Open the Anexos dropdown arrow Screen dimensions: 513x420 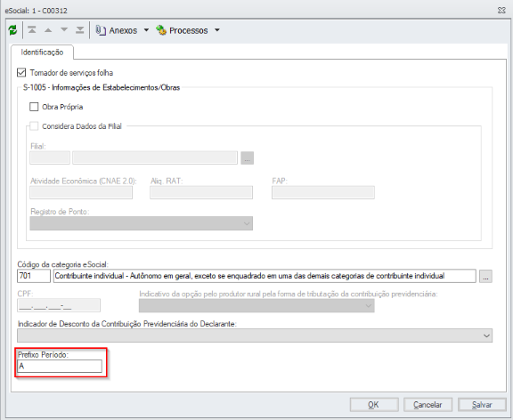(x=146, y=30)
